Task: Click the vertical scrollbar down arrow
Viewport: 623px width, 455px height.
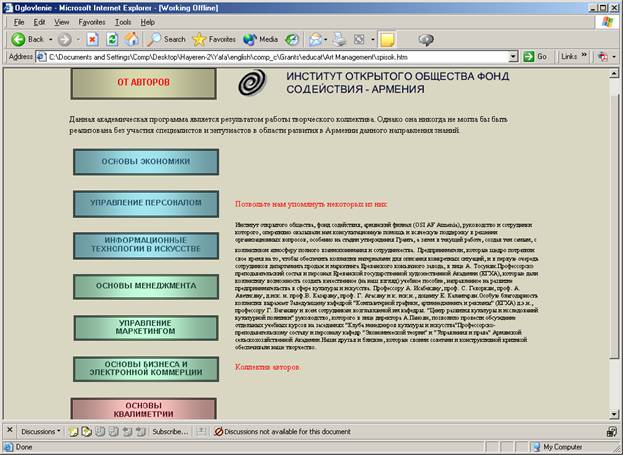Action: (x=615, y=415)
